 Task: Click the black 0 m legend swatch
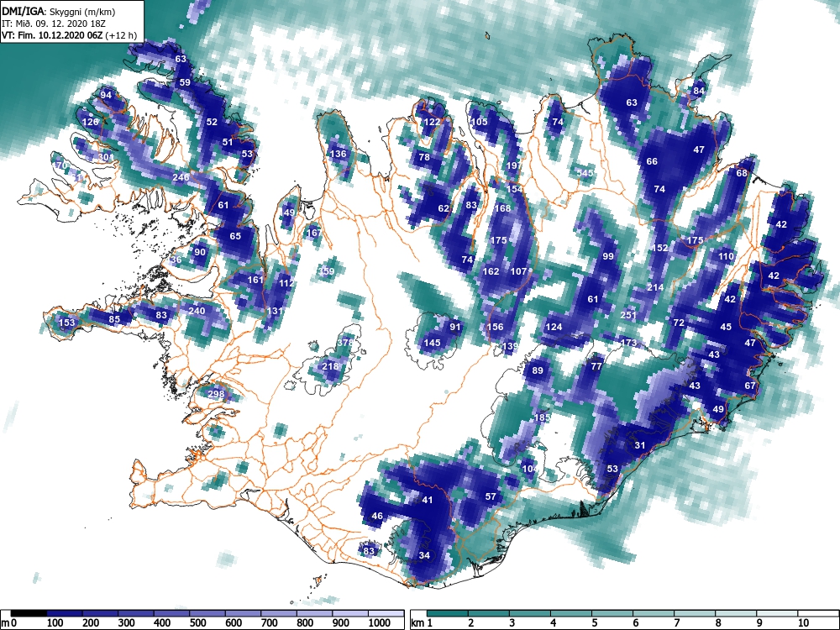[29, 613]
